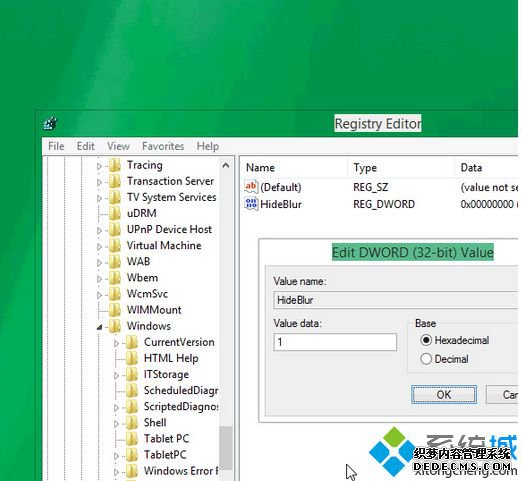
Task: Expand the Tracing key
Action: (x=99, y=166)
